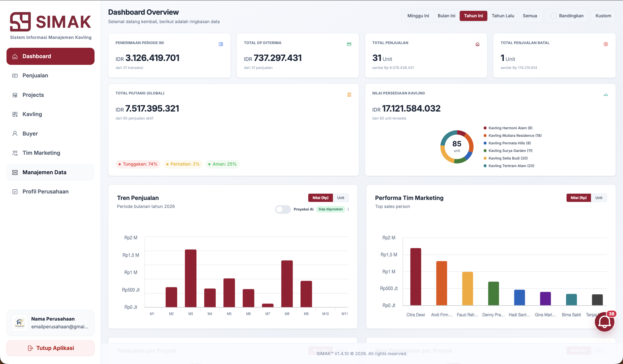Click the Andi Firm... orange bar
This screenshot has height=364, width=623.
click(x=442, y=283)
